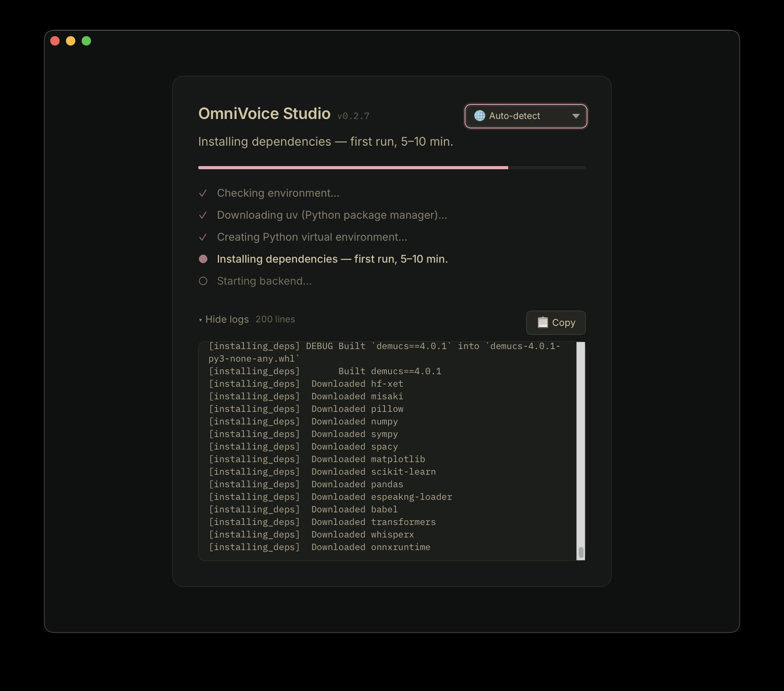784x691 pixels.
Task: Select 'Creating Python virtual environment...' step text
Action: pos(312,237)
